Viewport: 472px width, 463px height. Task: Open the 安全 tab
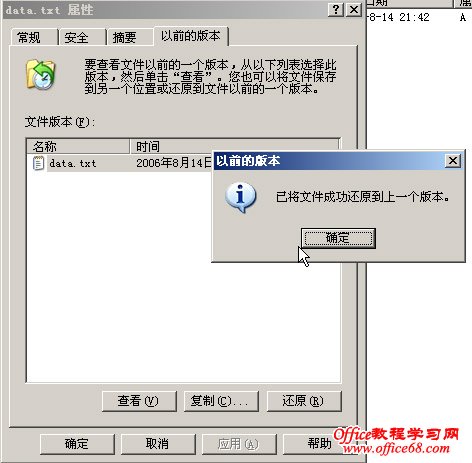point(82,37)
